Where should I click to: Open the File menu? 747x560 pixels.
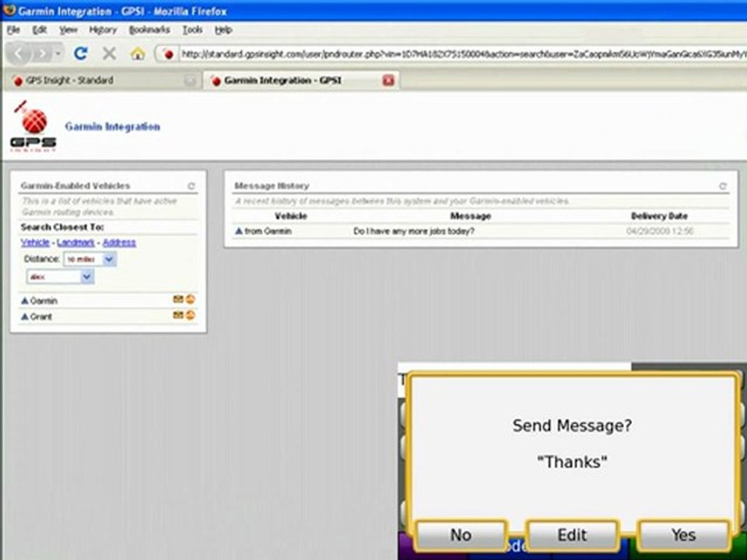[x=13, y=30]
